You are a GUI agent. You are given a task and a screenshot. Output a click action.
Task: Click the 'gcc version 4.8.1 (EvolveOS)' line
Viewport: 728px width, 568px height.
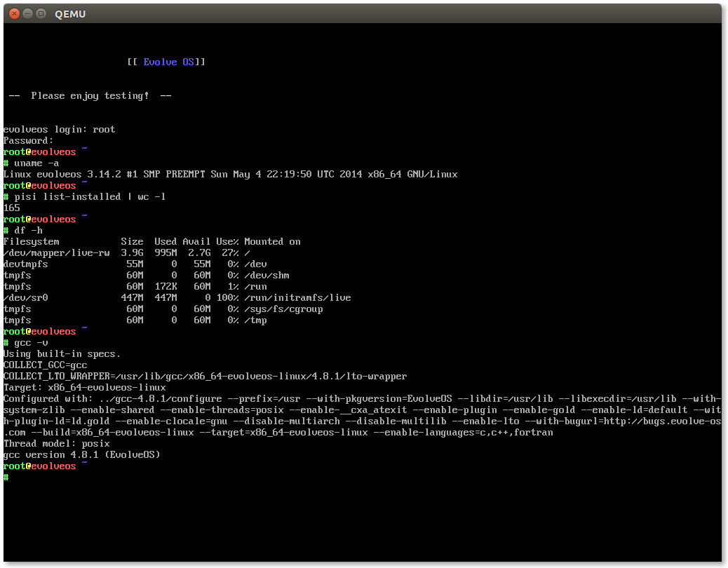[x=82, y=455]
